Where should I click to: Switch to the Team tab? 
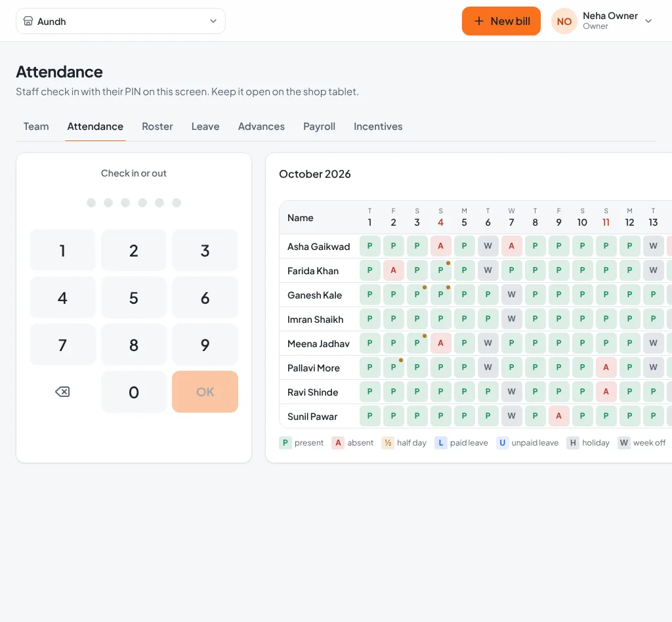coord(36,127)
